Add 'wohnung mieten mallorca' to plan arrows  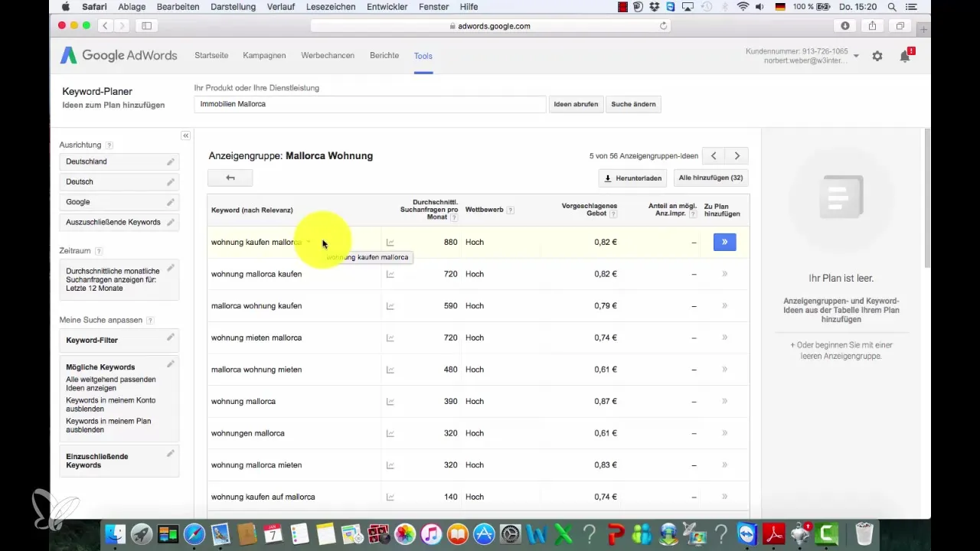[724, 337]
